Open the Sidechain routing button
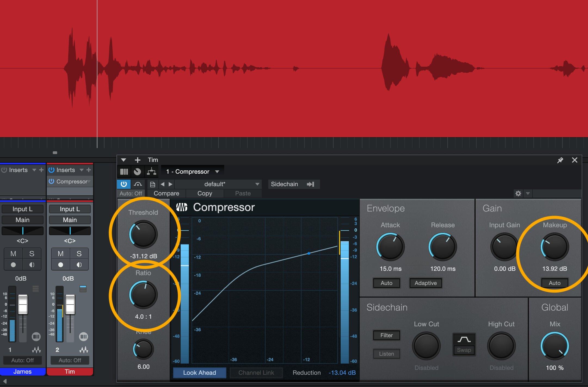Screen dimensions: 588x387 (294, 184)
